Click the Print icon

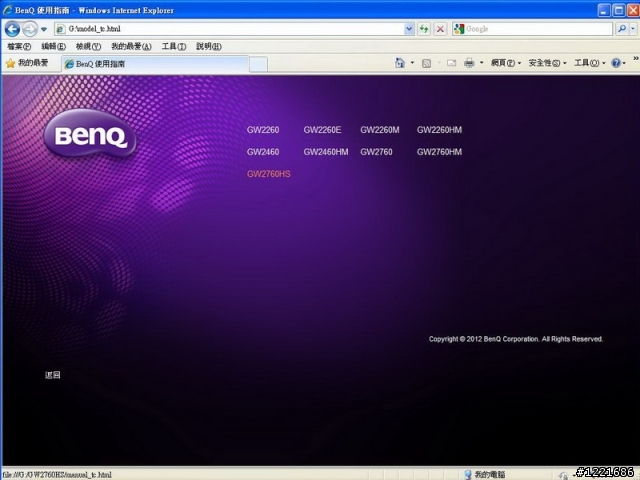tap(469, 63)
